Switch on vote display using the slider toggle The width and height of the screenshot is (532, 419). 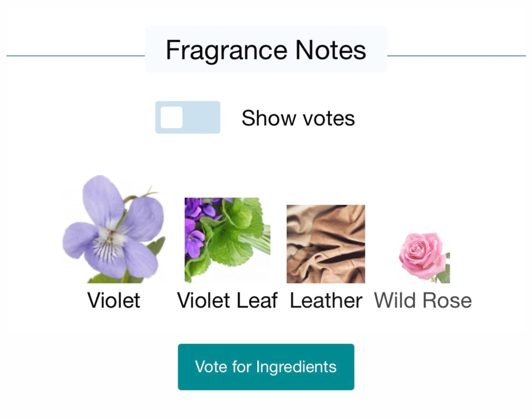point(188,117)
